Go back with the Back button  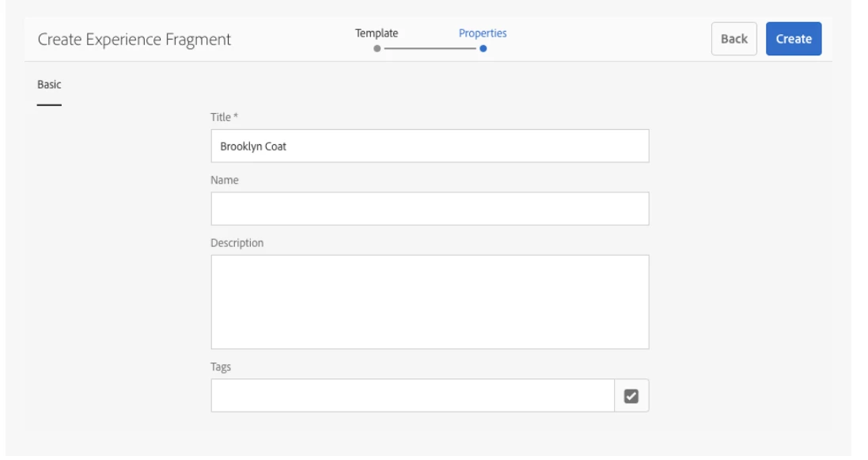(734, 39)
